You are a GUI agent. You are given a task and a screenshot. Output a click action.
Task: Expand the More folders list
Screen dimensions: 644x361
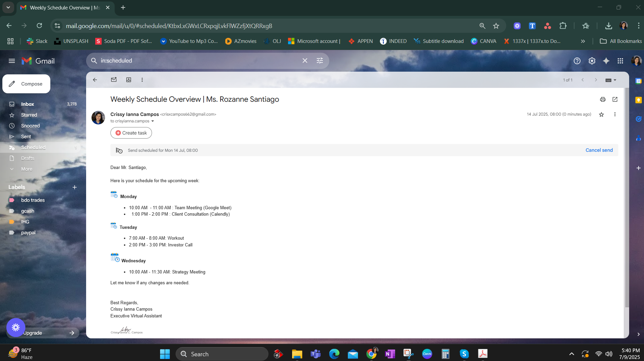tap(26, 169)
